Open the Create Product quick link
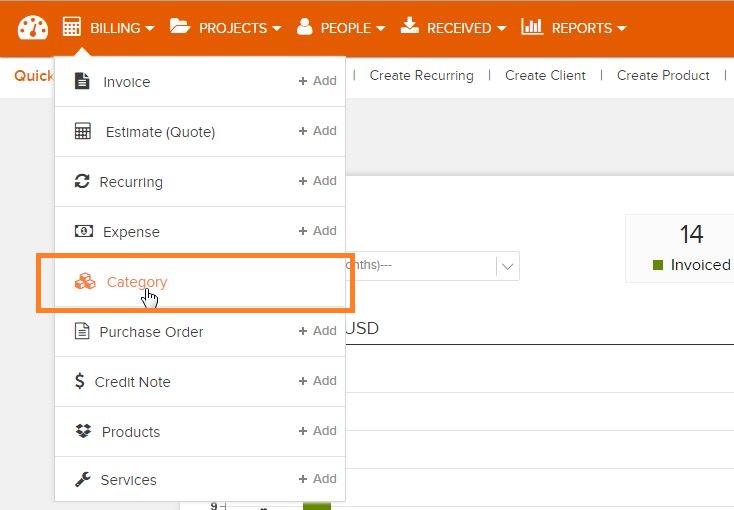Screen dimensions: 734x510 pyautogui.click(x=663, y=75)
